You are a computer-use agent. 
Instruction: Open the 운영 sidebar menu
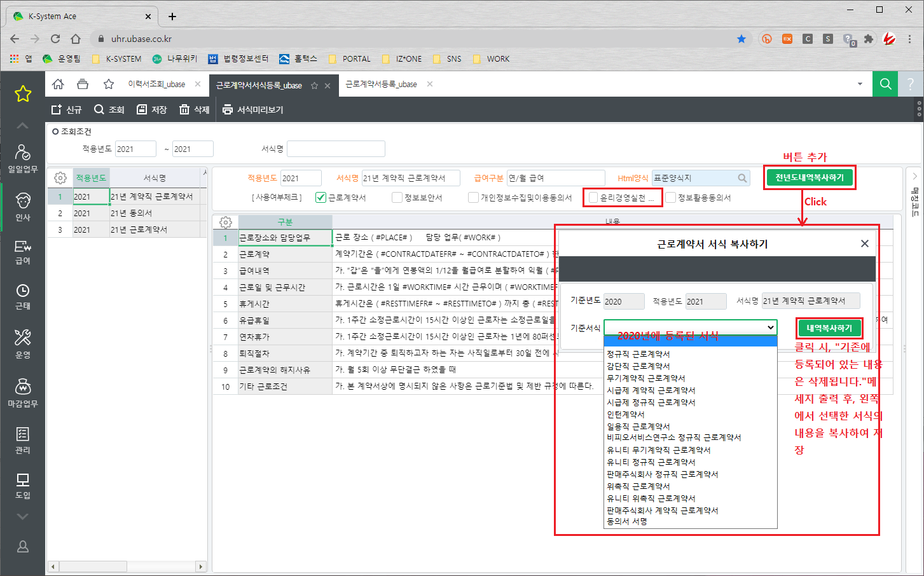(23, 344)
